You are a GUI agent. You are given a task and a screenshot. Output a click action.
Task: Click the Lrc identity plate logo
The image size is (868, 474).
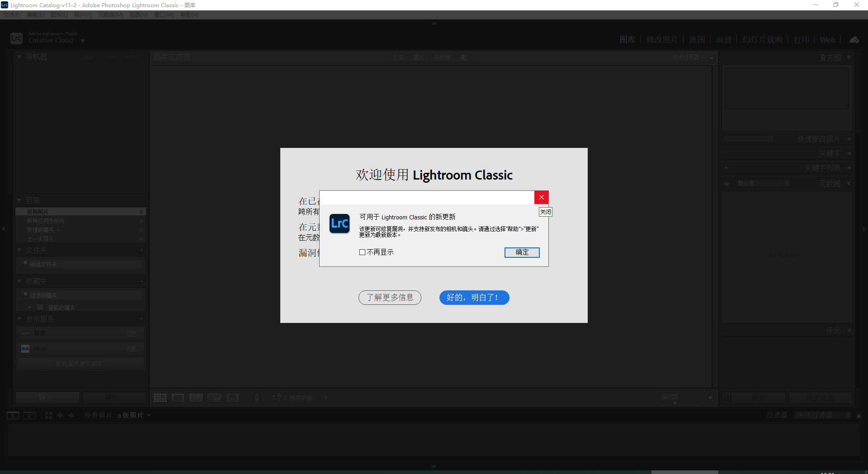pos(16,38)
